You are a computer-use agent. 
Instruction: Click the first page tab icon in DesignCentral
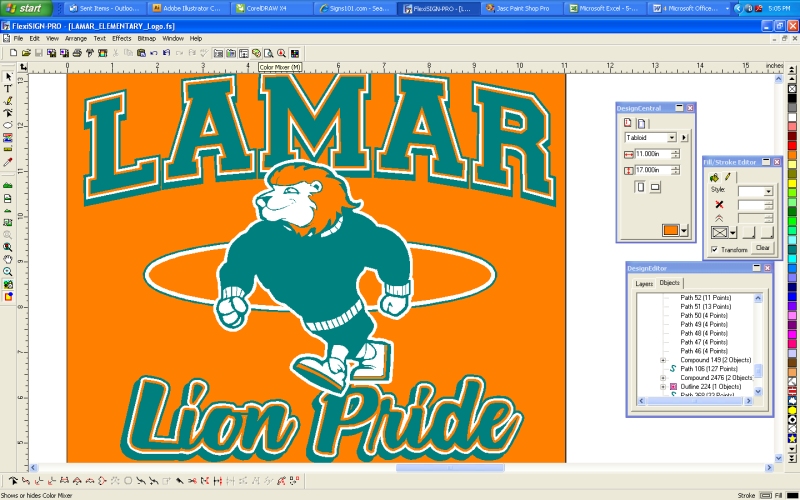[x=628, y=123]
